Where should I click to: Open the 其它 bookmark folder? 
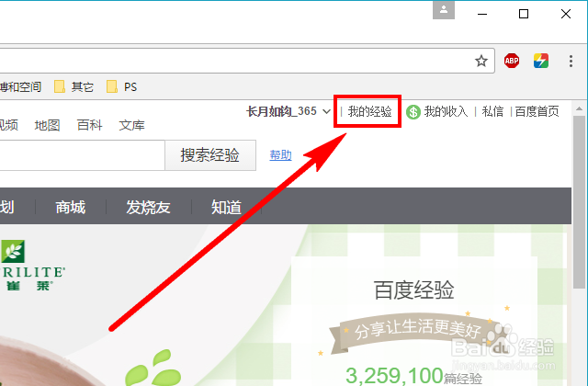tap(73, 86)
